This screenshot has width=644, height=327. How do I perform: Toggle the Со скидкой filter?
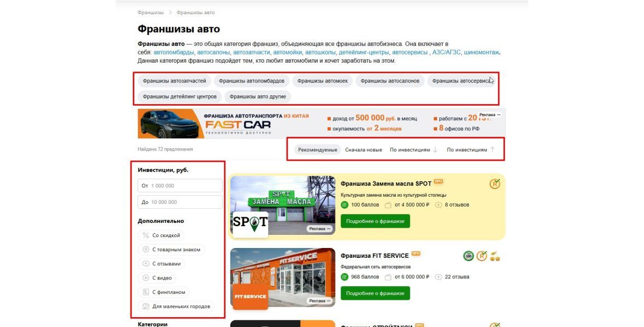161,235
